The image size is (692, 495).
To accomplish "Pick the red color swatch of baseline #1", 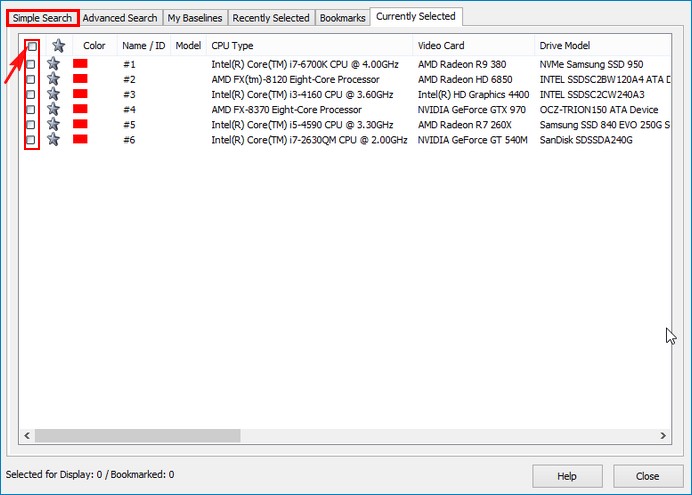I will (80, 64).
